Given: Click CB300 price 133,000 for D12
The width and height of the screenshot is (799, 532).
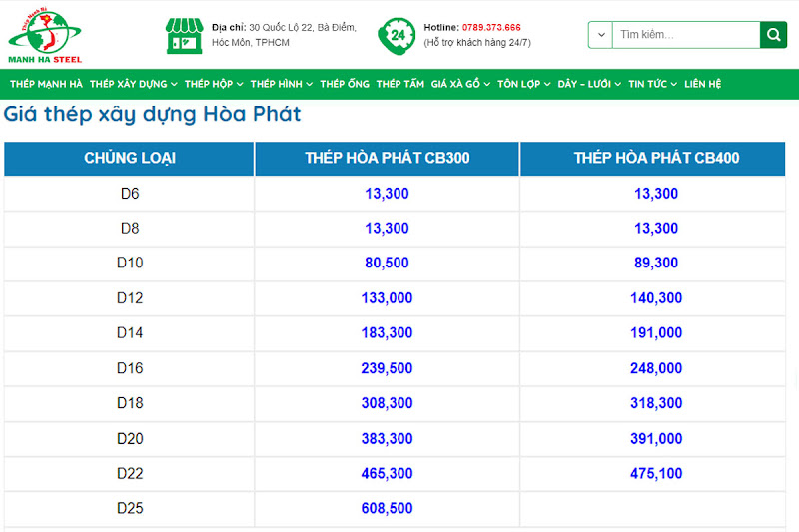Looking at the screenshot, I should (x=387, y=298).
